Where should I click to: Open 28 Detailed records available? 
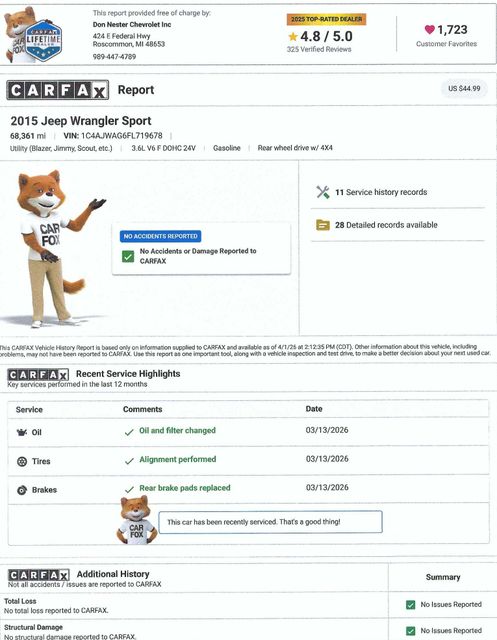point(386,225)
